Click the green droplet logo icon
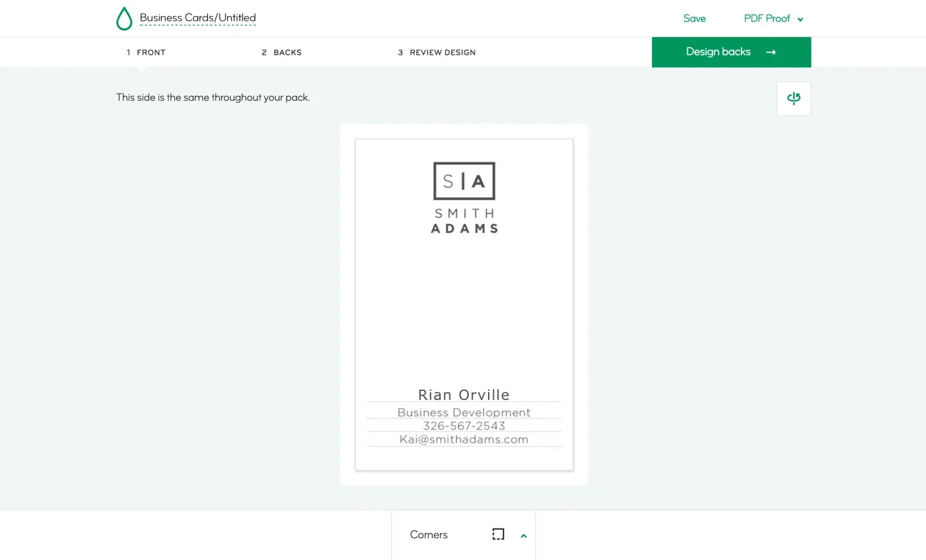 point(124,19)
